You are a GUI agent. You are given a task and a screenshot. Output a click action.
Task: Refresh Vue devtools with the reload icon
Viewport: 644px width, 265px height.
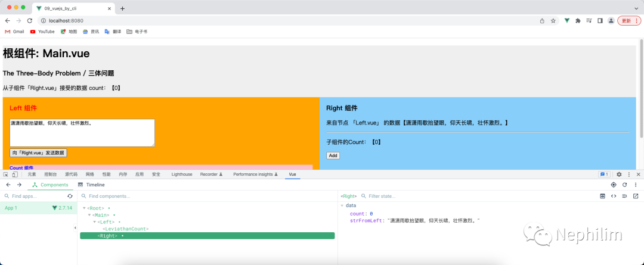click(x=624, y=185)
